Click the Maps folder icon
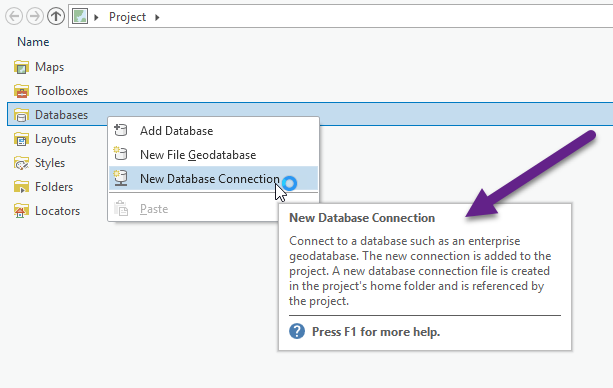Screen dimensions: 613x388 (21, 67)
